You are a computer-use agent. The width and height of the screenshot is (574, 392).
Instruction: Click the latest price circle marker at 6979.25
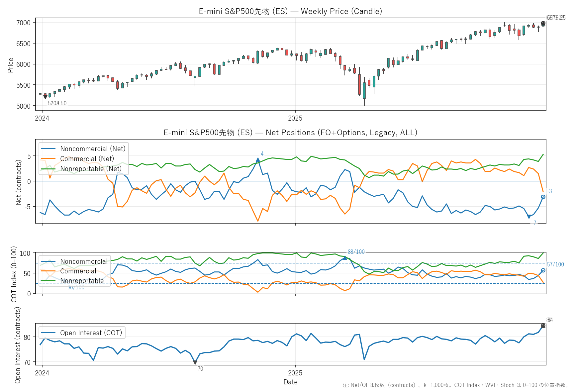[543, 24]
